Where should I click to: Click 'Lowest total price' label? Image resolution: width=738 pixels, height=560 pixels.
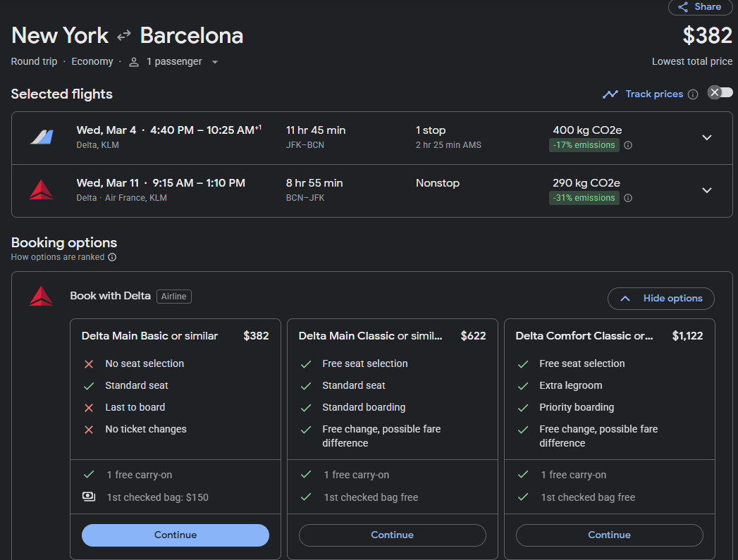tap(692, 61)
